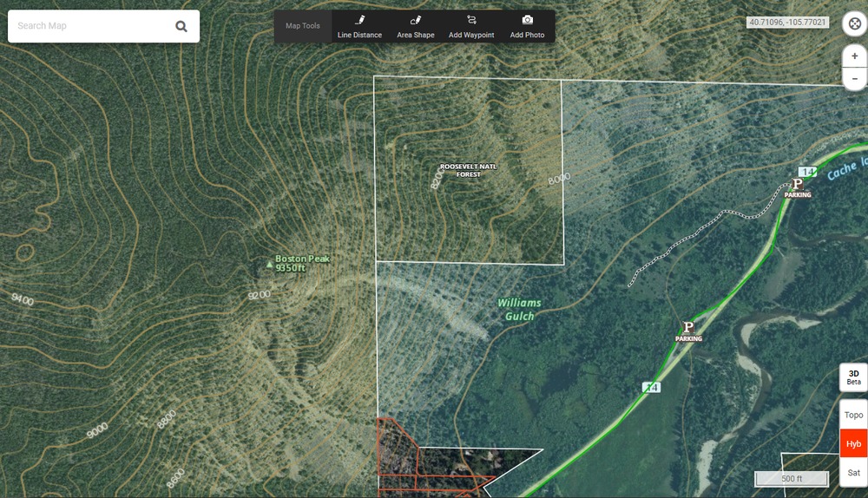This screenshot has width=868, height=498.
Task: Zoom out with the minus button
Action: click(x=855, y=79)
